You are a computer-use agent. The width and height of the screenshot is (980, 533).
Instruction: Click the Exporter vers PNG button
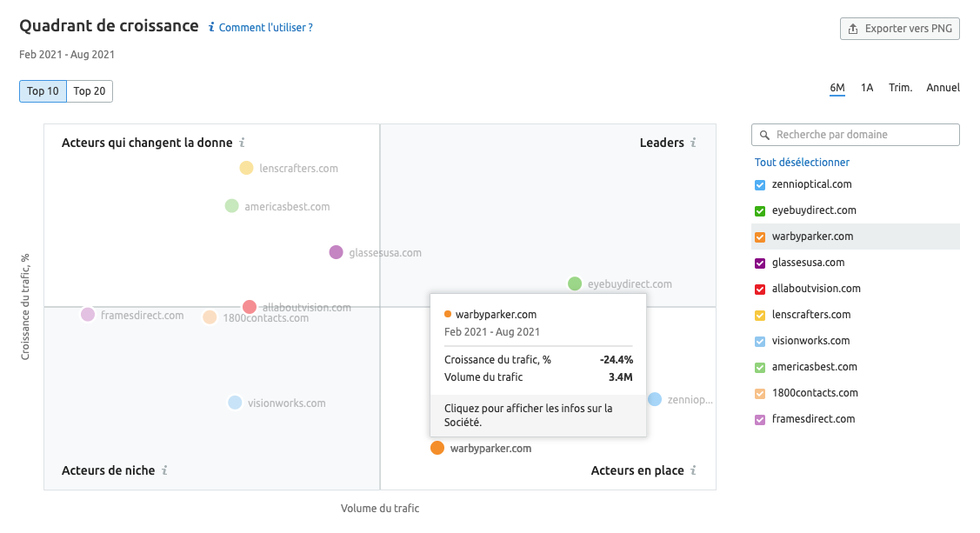click(x=899, y=28)
